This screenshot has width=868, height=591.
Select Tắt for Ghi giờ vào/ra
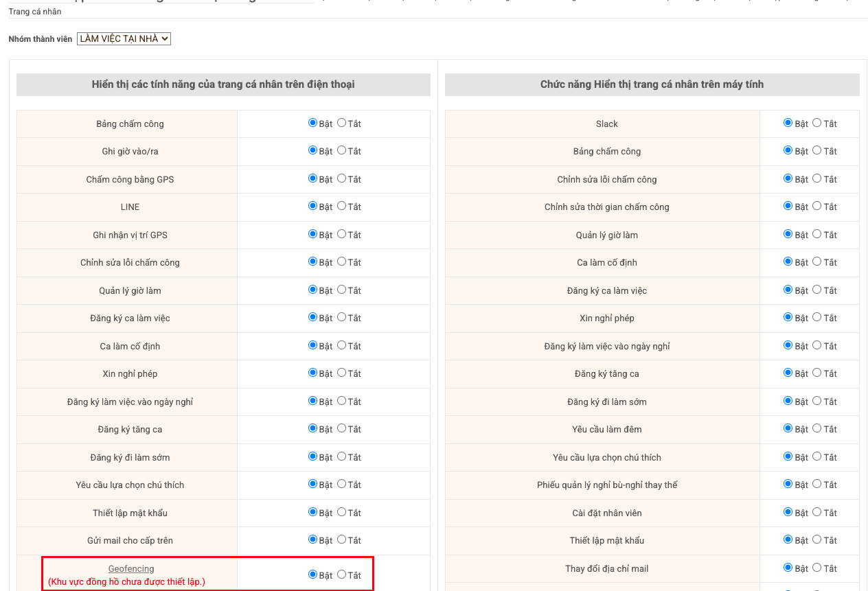click(x=341, y=150)
